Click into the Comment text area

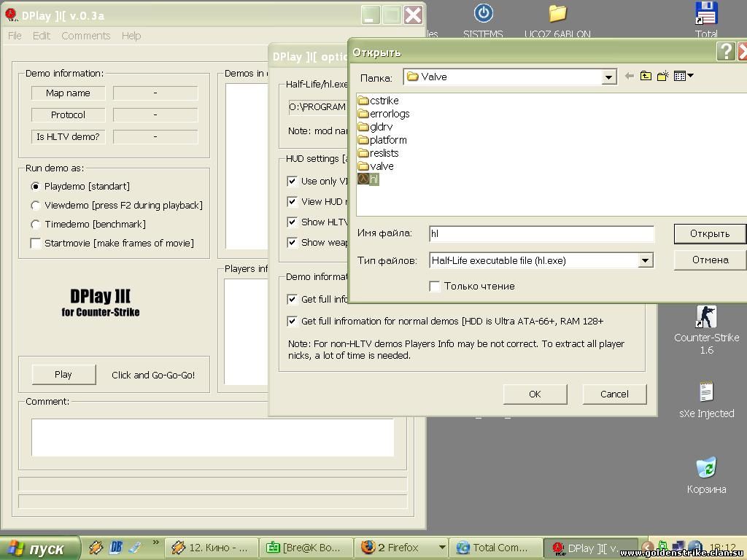click(212, 437)
